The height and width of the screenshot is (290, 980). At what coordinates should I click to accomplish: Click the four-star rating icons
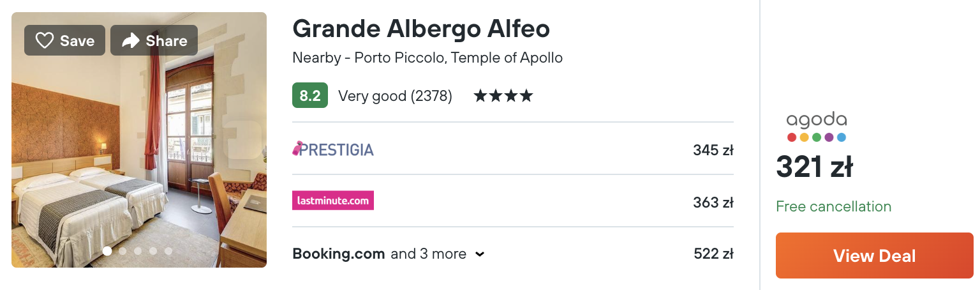click(503, 96)
